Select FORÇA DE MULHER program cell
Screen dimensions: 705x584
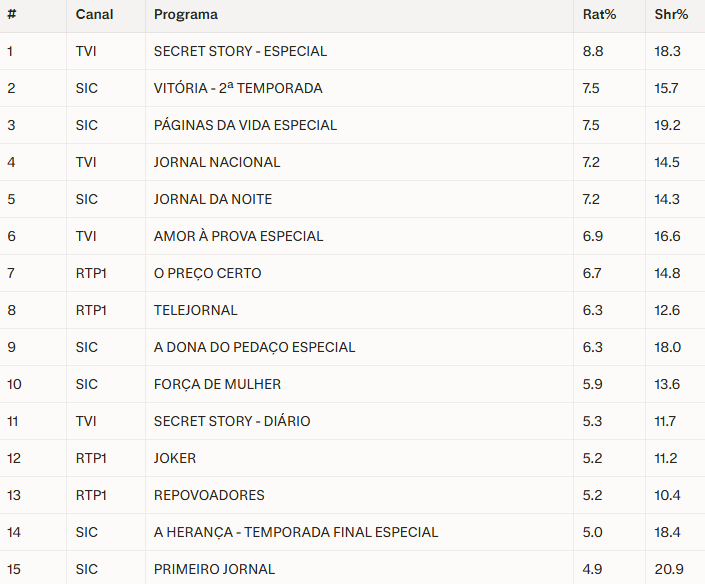pyautogui.click(x=217, y=384)
